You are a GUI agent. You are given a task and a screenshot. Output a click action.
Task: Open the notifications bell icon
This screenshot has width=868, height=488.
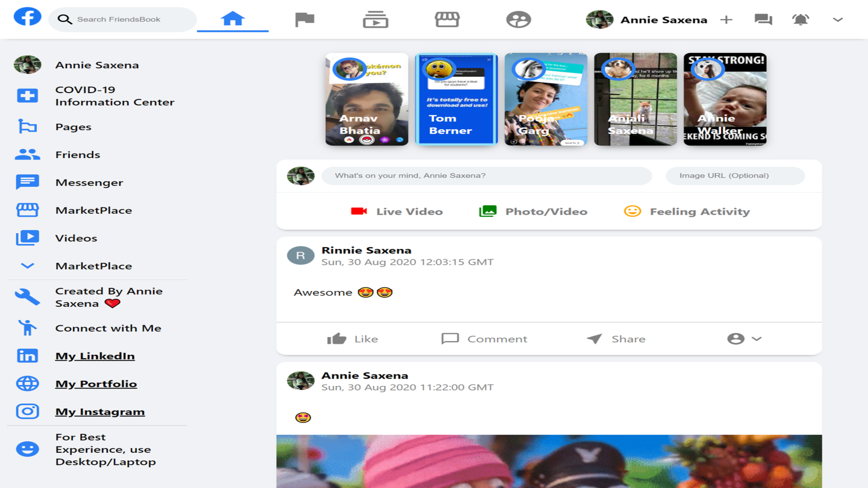[800, 19]
